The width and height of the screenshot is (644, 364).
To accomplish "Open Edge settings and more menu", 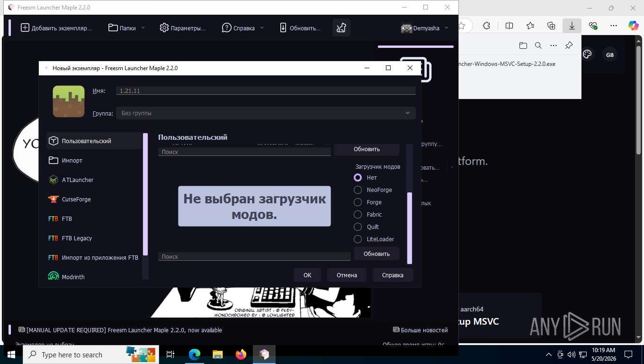I will (x=613, y=26).
